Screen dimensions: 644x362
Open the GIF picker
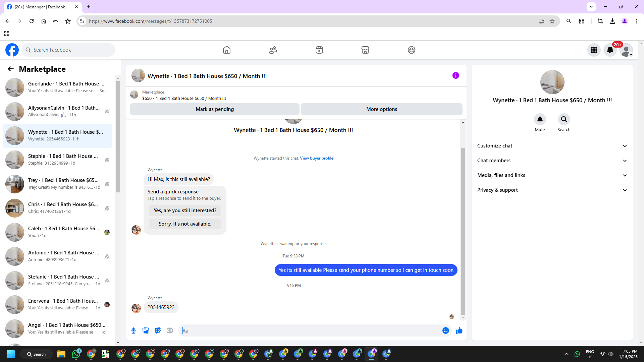tap(170, 330)
